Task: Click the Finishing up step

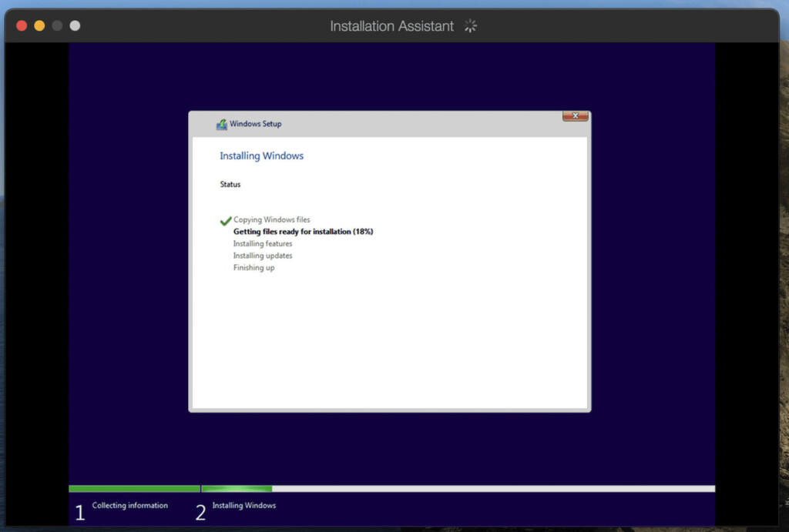Action: (254, 268)
